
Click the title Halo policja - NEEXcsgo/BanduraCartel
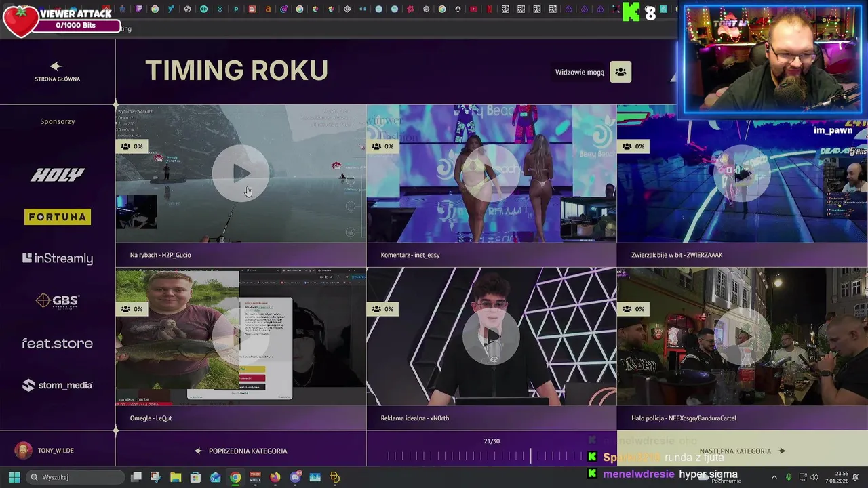point(684,418)
